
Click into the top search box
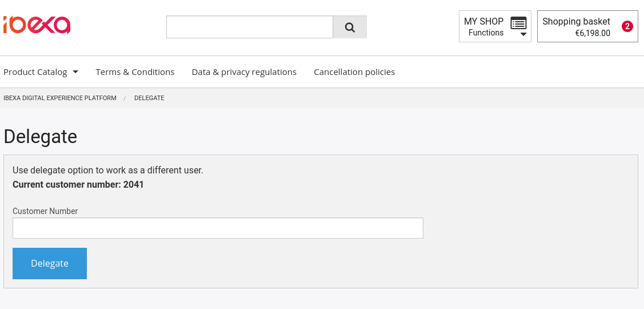point(250,27)
